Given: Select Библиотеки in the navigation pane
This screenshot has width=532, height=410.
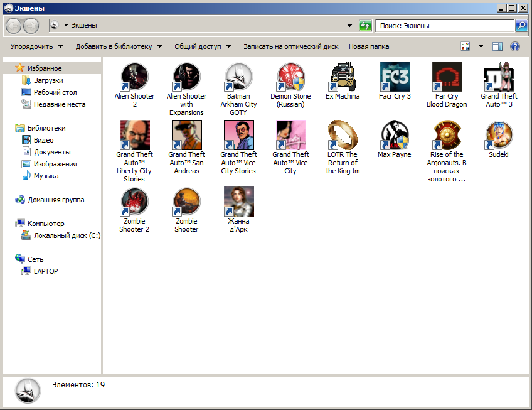Looking at the screenshot, I should [x=46, y=128].
